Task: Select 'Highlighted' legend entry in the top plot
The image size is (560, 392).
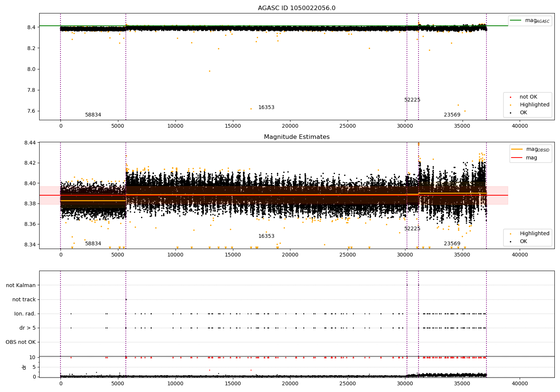Action: point(535,105)
